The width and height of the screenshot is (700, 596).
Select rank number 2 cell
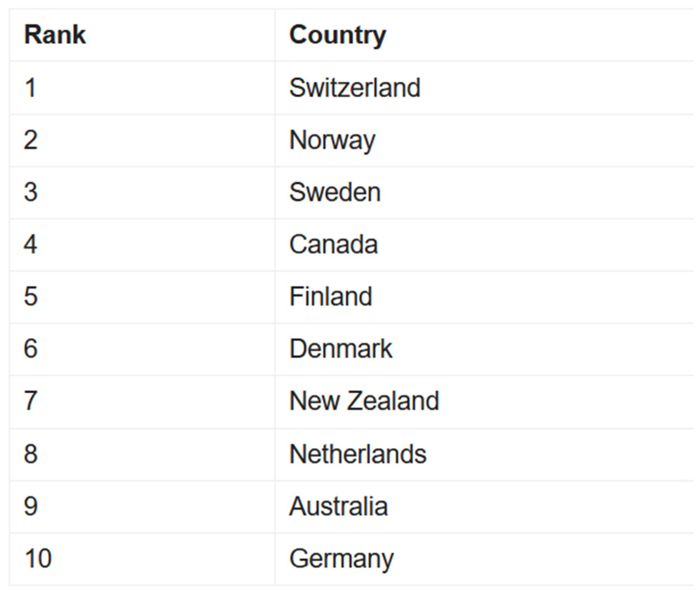coord(31,140)
